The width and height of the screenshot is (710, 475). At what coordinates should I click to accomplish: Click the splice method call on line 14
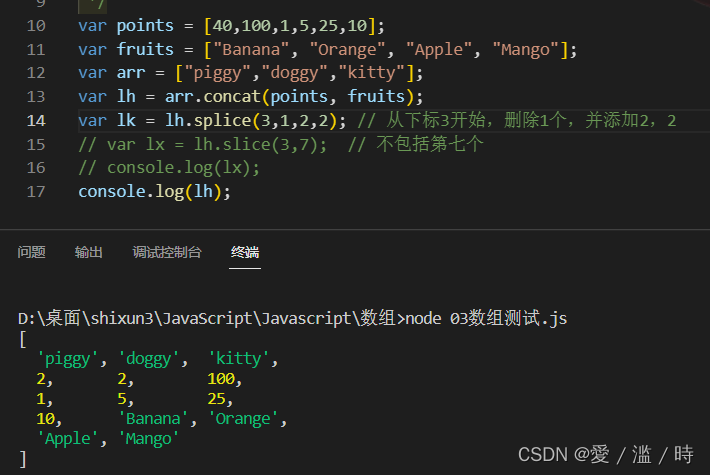222,121
